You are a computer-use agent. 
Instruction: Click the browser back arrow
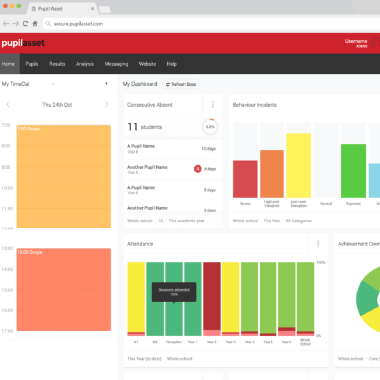[6, 24]
